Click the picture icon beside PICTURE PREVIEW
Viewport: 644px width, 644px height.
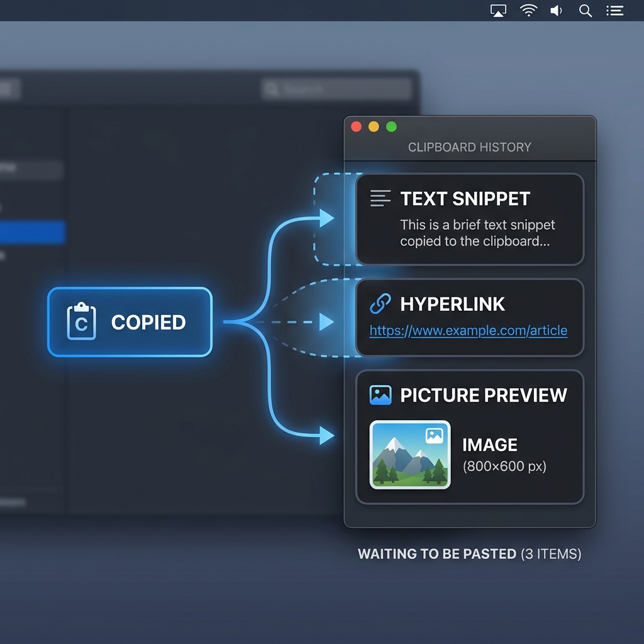click(x=380, y=395)
